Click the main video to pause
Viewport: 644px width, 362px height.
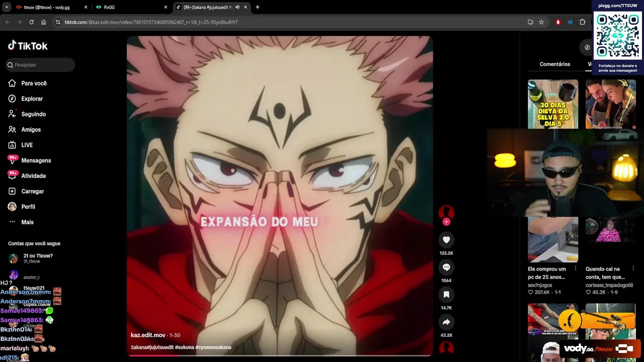click(280, 196)
